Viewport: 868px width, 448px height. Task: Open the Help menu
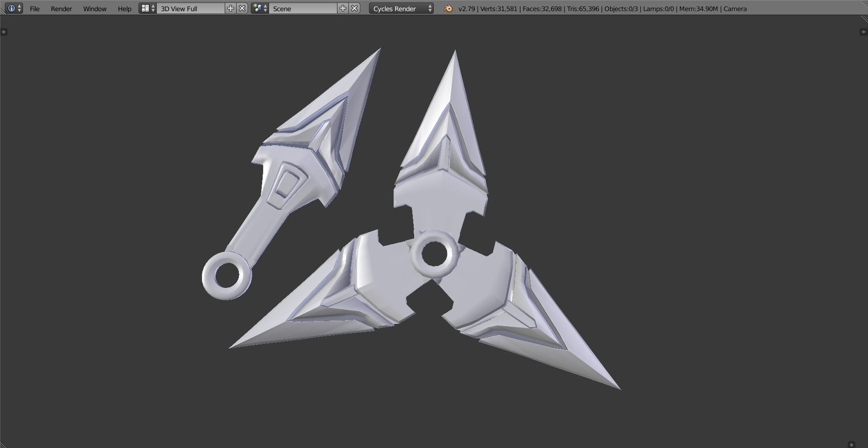point(124,9)
